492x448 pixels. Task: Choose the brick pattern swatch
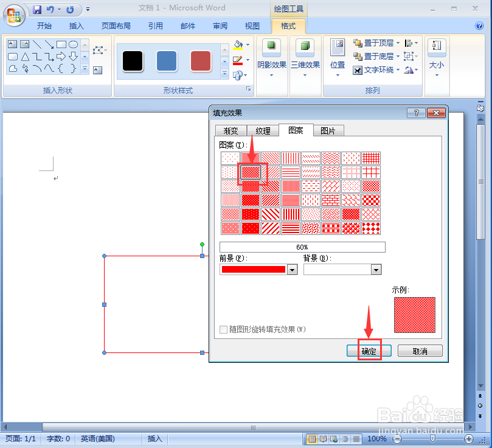pyautogui.click(x=331, y=200)
